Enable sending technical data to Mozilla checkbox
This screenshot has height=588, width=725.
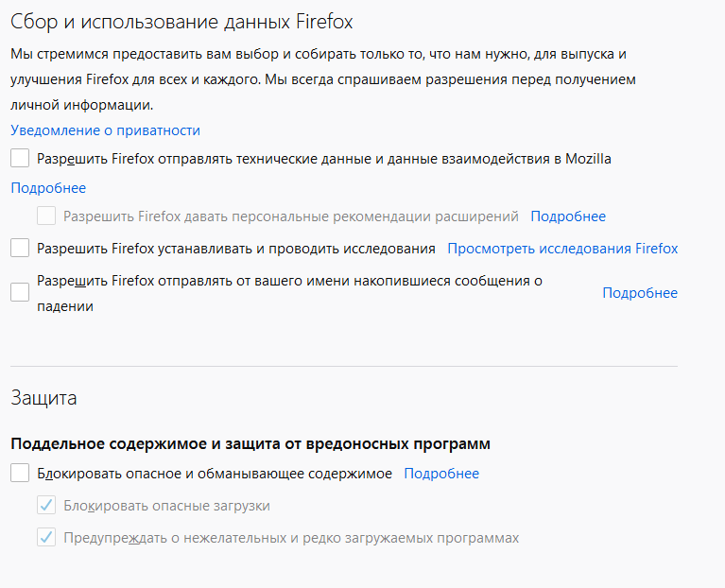click(x=20, y=158)
